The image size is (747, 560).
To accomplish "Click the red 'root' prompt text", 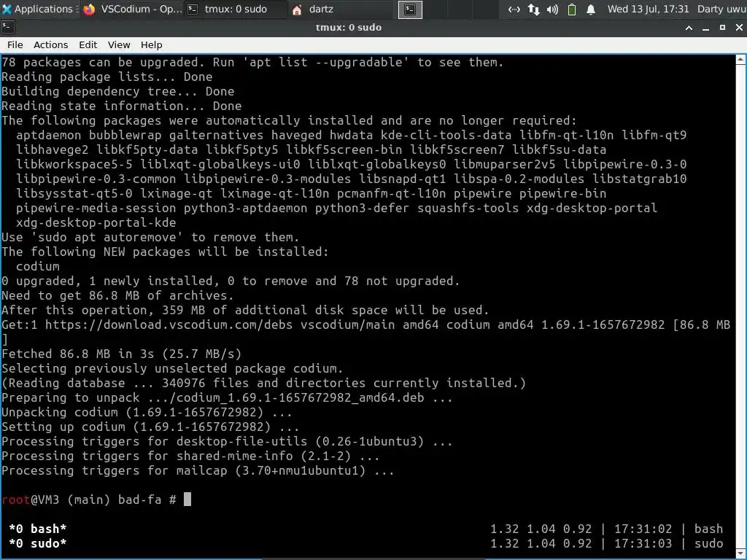I will coord(16,499).
